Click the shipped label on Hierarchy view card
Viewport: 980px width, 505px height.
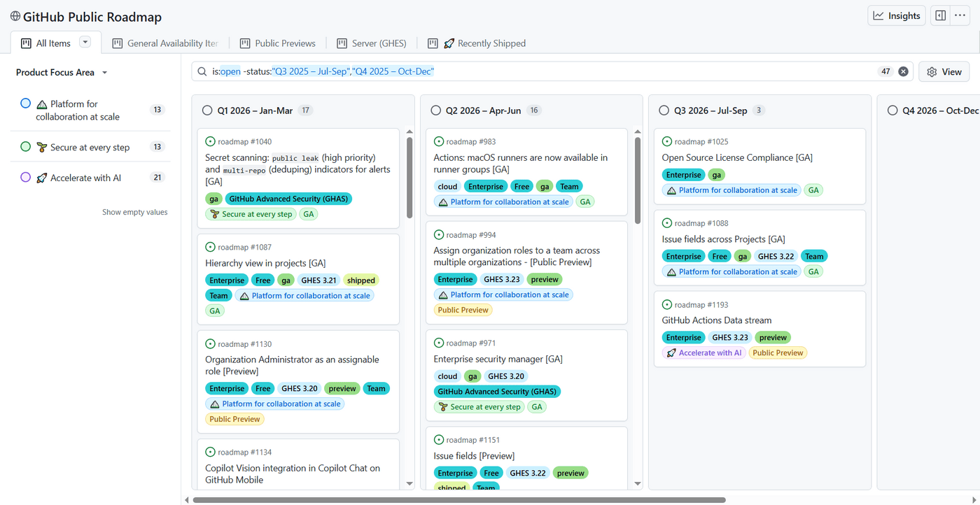361,280
